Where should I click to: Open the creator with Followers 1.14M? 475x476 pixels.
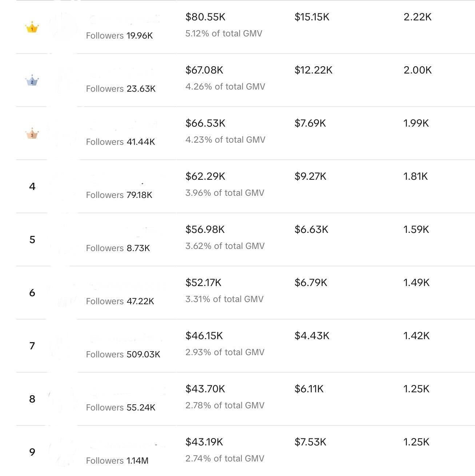coord(117,461)
